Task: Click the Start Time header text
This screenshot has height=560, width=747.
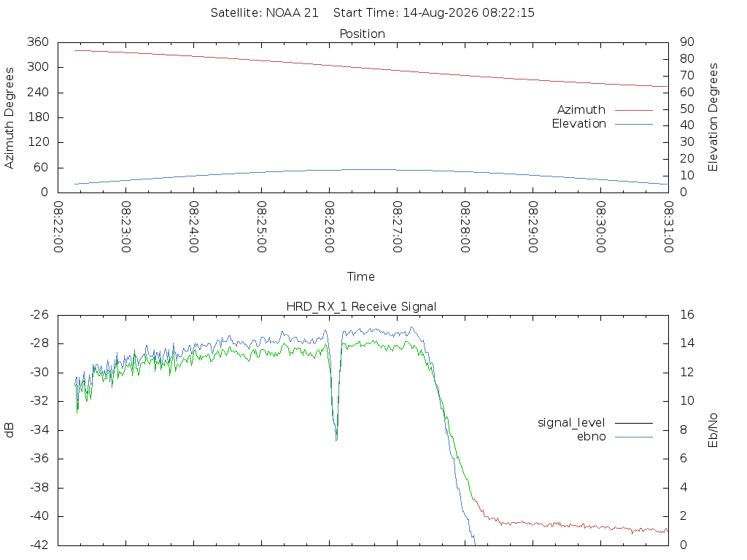Action: pyautogui.click(x=434, y=13)
